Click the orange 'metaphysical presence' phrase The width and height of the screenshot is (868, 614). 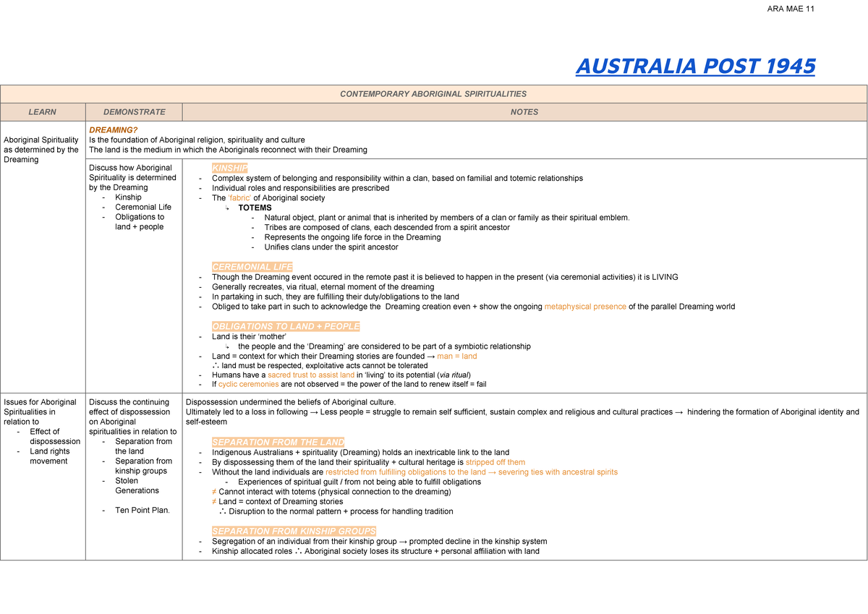tap(585, 307)
